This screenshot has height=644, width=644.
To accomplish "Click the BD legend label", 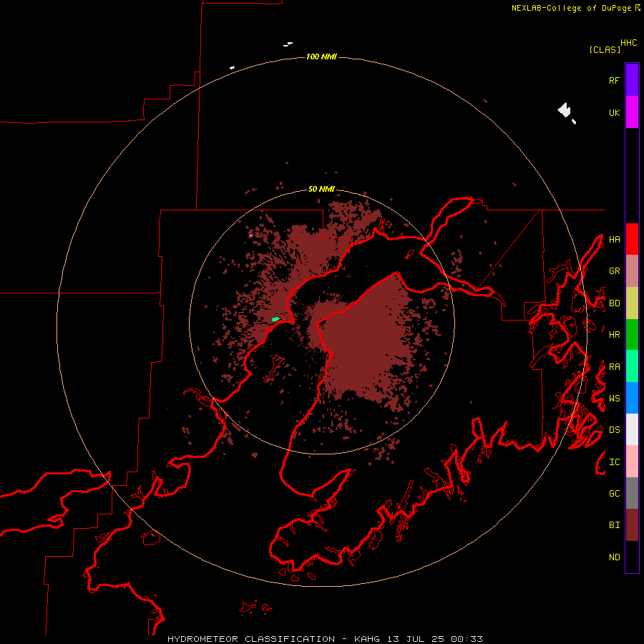I will click(x=614, y=303).
